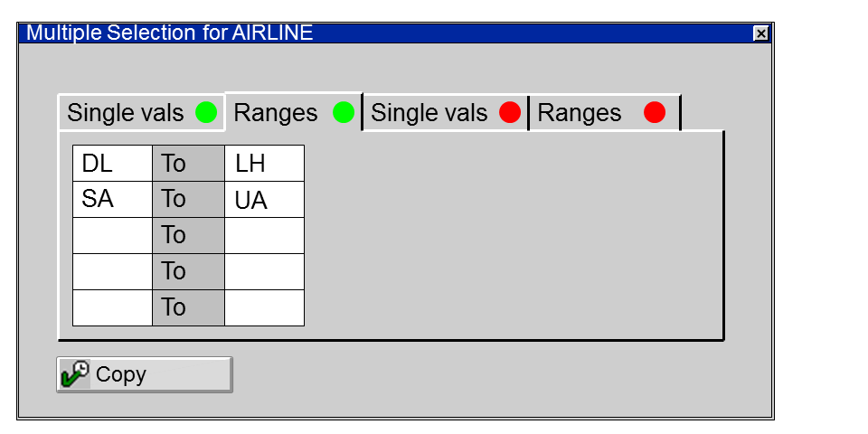Switch to the red Single vals tab
This screenshot has height=434, width=868.
coord(430,113)
